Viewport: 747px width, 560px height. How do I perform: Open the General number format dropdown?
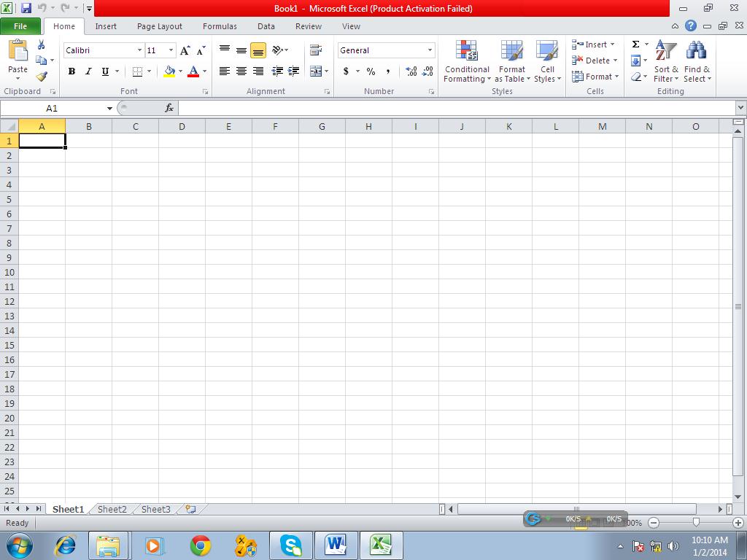pos(430,50)
